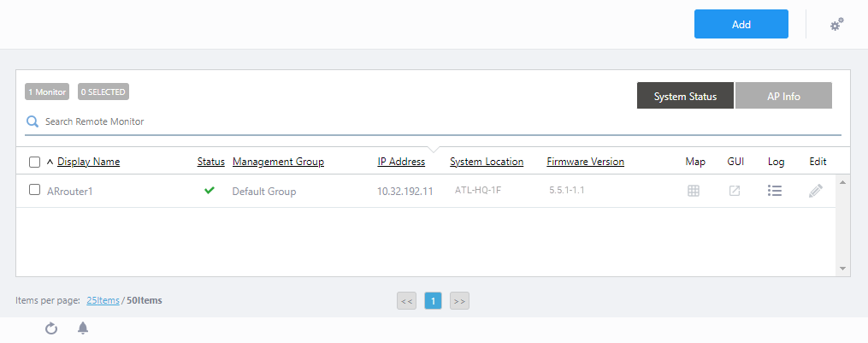The width and height of the screenshot is (868, 343).
Task: Switch to AP Info tab
Action: [x=783, y=96]
